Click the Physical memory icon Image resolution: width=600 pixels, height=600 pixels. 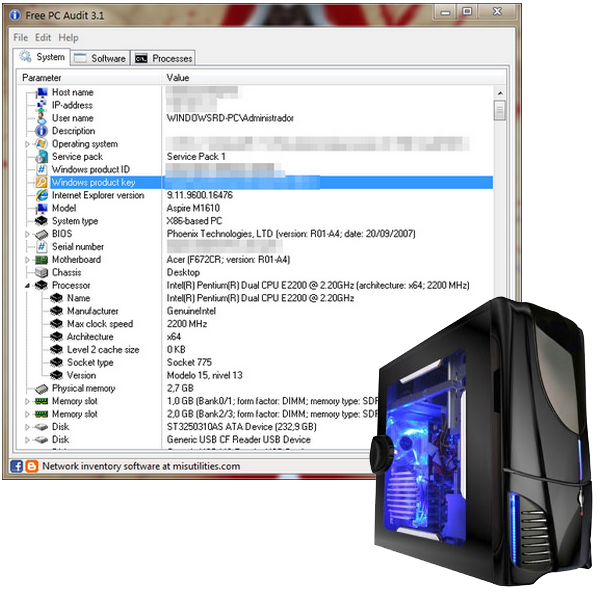pos(41,389)
